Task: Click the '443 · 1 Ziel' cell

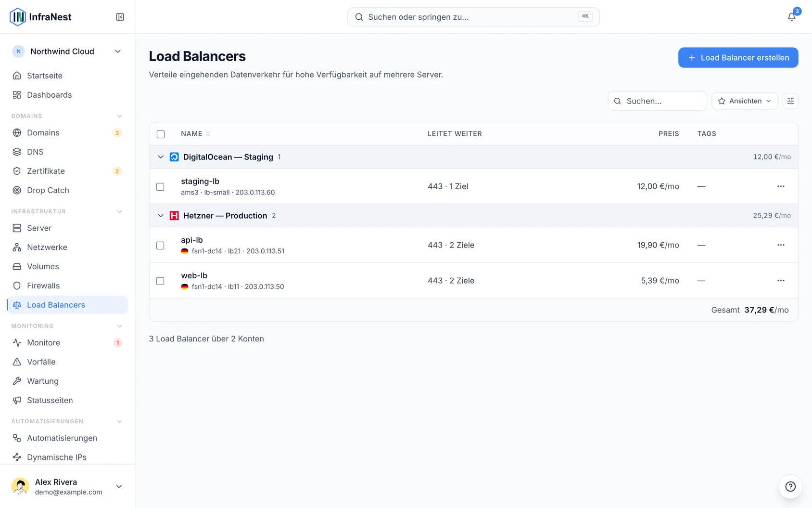Action: point(448,186)
